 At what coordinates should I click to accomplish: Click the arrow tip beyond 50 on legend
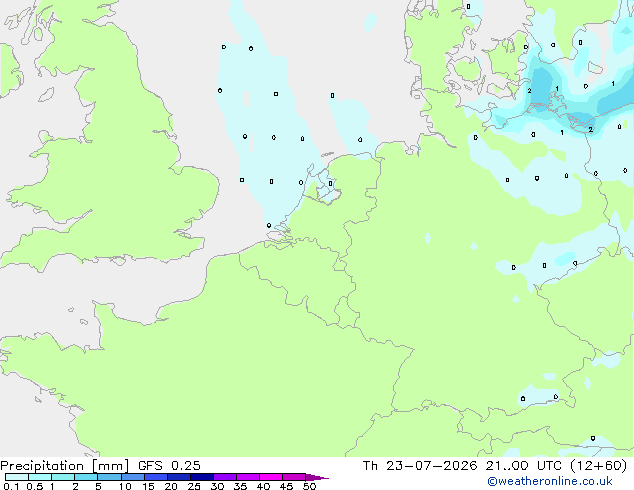317,477
